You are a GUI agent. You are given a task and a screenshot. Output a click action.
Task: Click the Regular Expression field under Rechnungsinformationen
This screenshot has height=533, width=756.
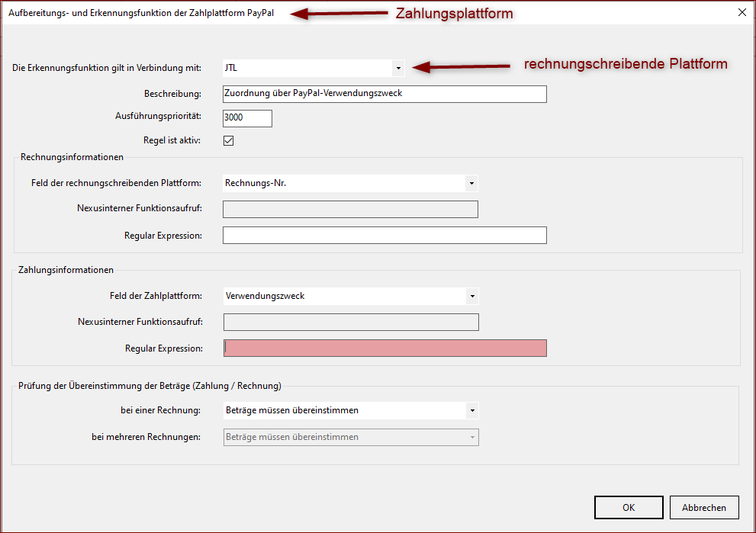click(384, 235)
